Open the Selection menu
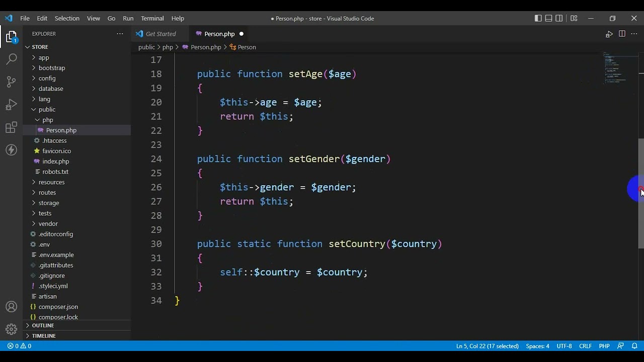644x362 pixels. [x=67, y=18]
